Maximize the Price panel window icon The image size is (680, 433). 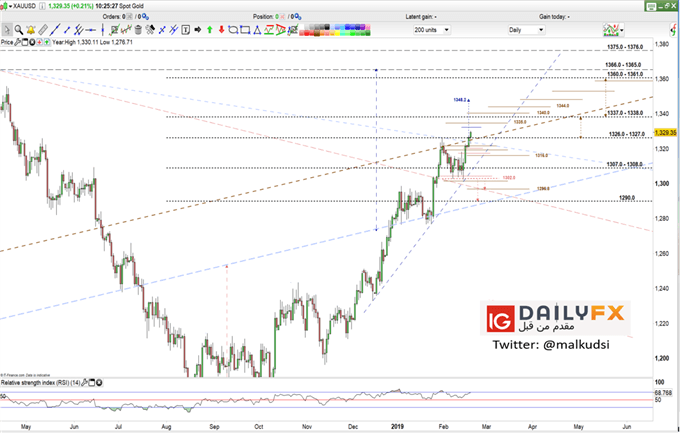pyautogui.click(x=25, y=42)
